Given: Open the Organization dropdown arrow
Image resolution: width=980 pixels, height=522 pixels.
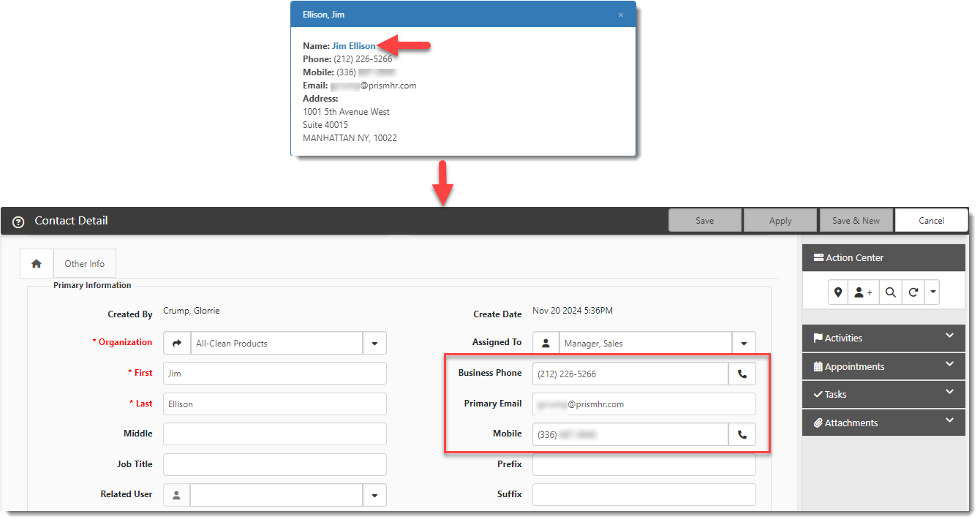Looking at the screenshot, I should 374,343.
